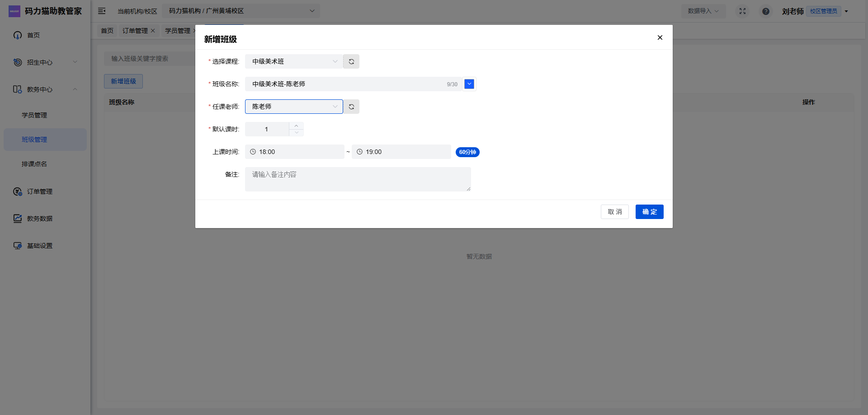Open the 任课老师 dropdown

[294, 107]
